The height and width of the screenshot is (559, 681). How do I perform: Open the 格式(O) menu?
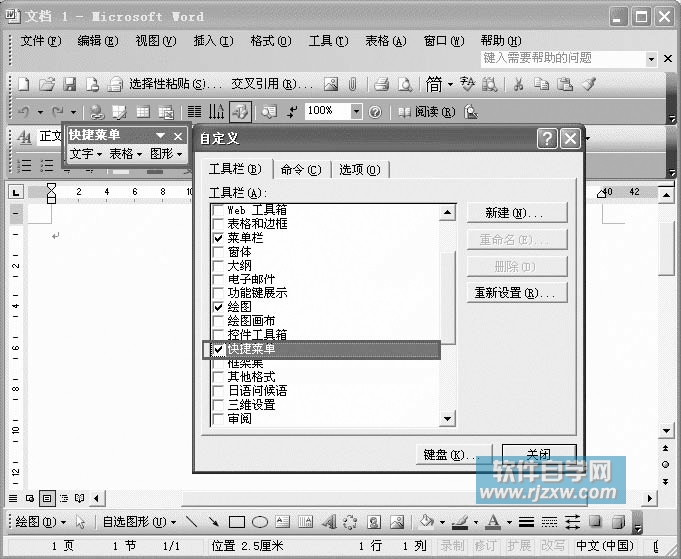coord(271,41)
